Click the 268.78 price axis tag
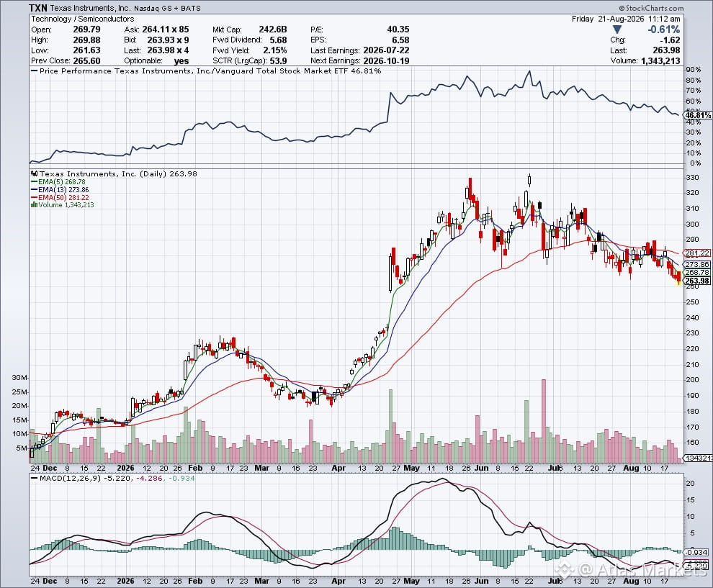The height and width of the screenshot is (588, 713). (x=698, y=273)
